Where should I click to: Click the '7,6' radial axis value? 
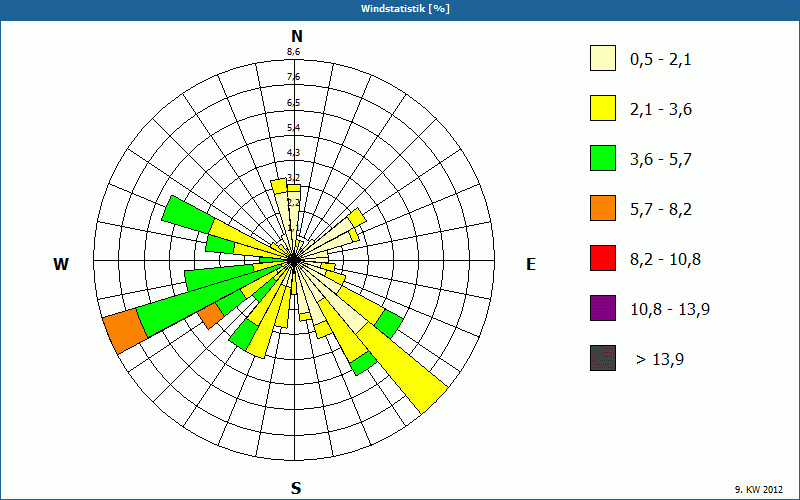(293, 77)
